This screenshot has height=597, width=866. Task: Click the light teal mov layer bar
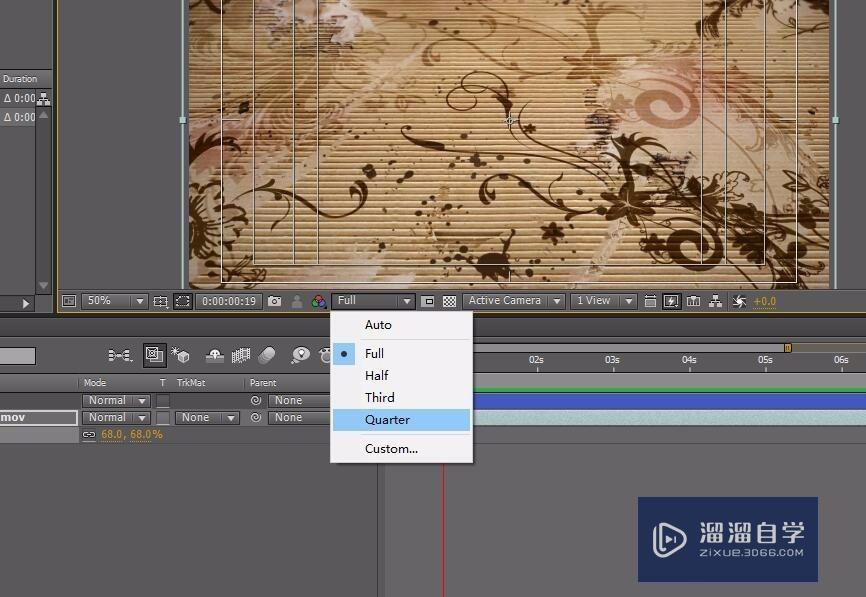pos(669,418)
